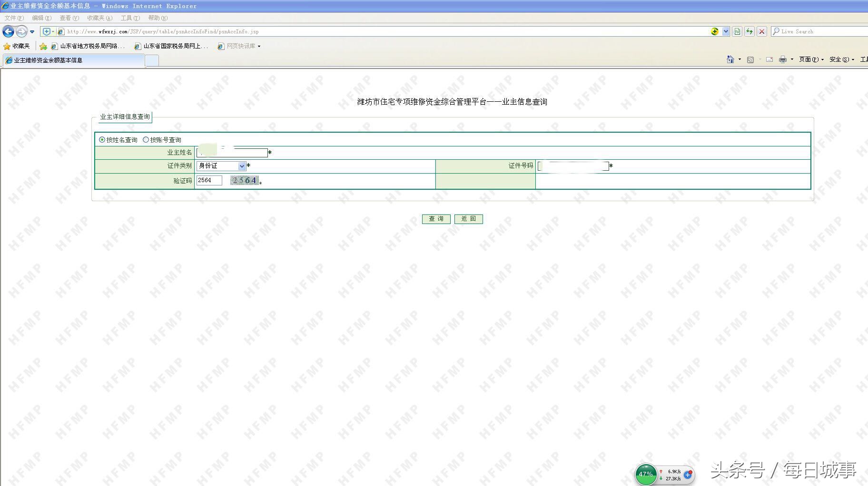Viewport: 868px width, 486px height.
Task: Click the Print printer icon
Action: click(782, 59)
